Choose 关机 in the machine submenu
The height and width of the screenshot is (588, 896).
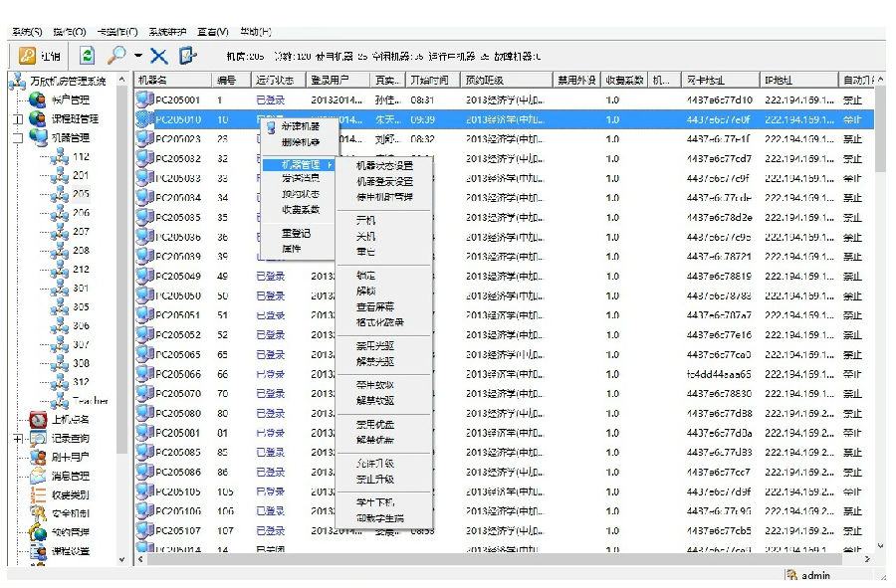365,236
